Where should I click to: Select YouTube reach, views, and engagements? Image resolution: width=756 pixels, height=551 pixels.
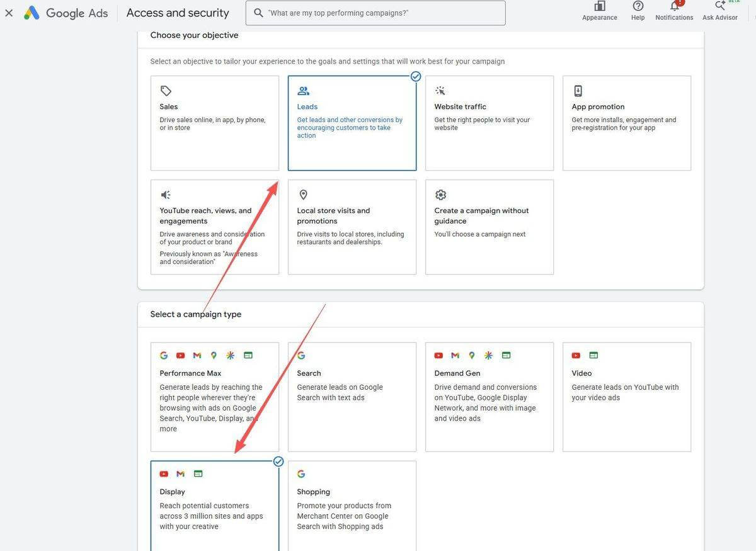215,227
